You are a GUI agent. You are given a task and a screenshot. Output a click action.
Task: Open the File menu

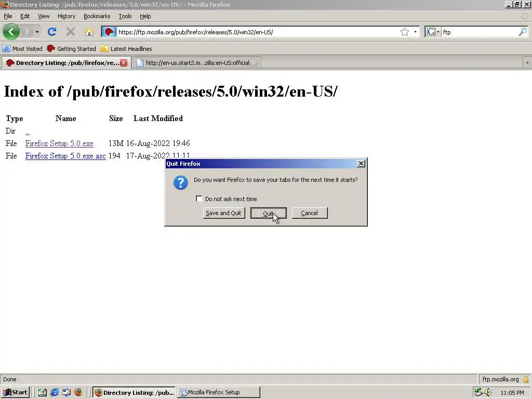click(8, 16)
